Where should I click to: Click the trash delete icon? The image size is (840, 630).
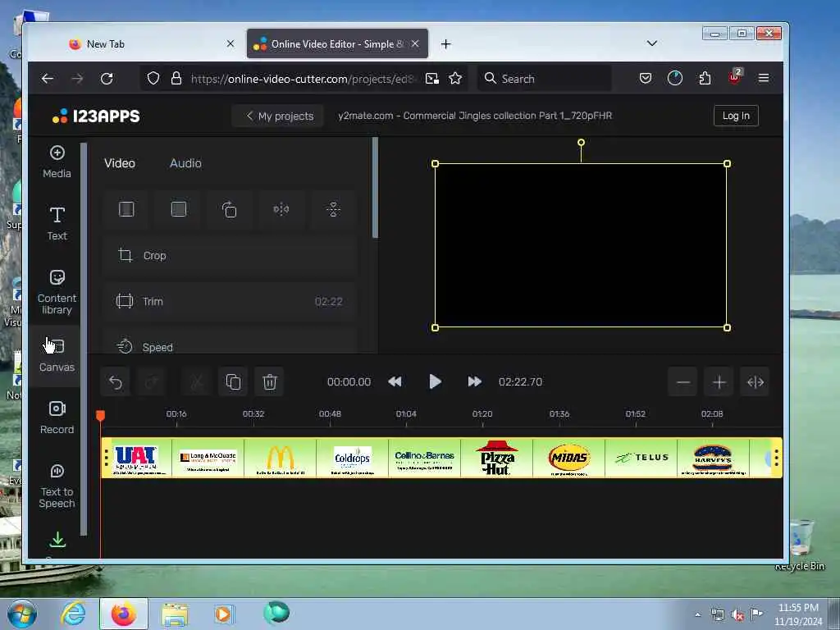point(269,382)
